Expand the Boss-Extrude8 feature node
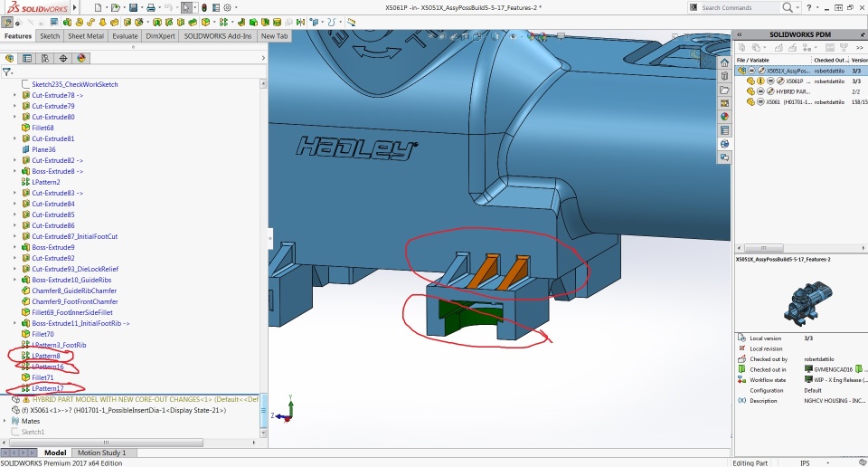 (14, 171)
